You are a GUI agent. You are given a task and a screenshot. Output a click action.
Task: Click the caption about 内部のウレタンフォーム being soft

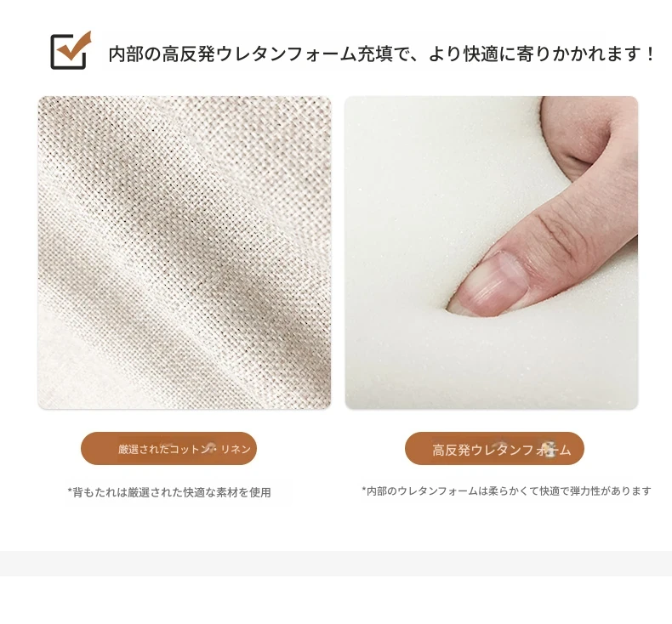point(507,491)
